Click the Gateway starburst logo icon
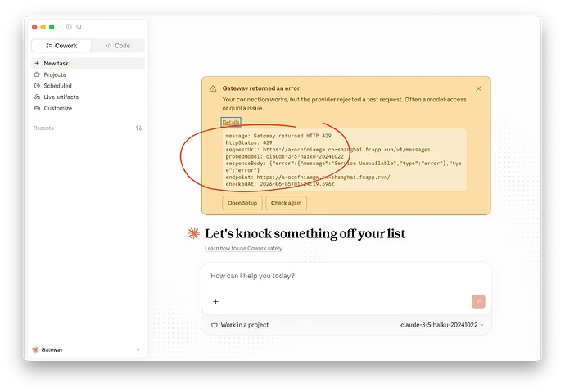 point(35,349)
